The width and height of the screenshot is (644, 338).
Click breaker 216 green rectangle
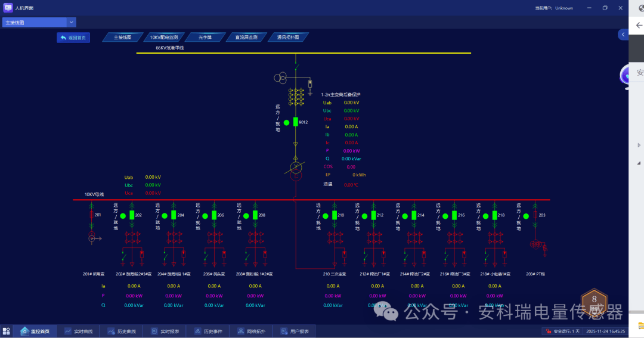tap(454, 215)
